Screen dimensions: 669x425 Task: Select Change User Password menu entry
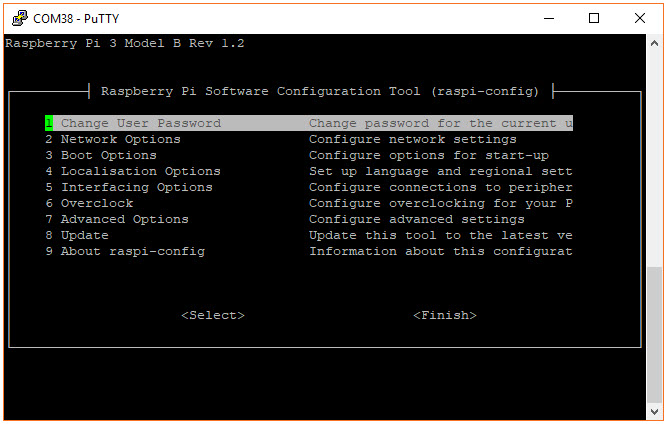140,123
